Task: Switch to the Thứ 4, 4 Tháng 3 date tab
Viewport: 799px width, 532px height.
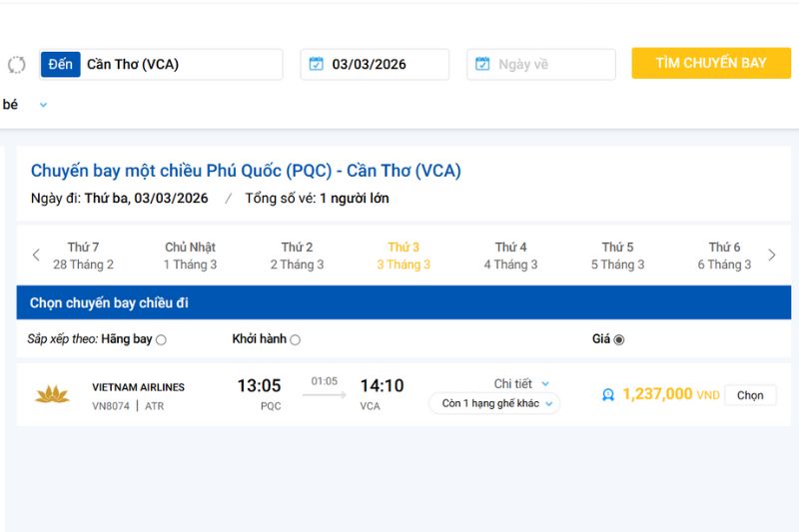Action: point(510,256)
